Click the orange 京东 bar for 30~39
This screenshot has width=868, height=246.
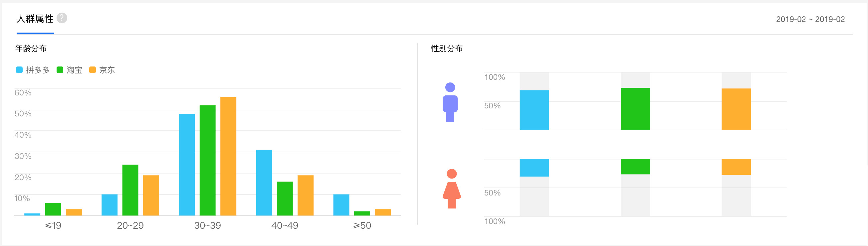(x=228, y=156)
